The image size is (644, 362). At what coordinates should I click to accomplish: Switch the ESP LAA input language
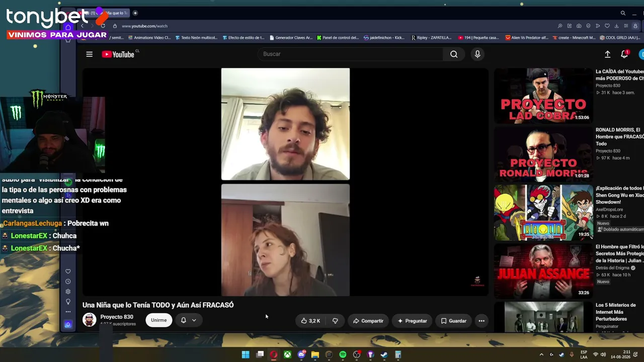[x=584, y=354]
